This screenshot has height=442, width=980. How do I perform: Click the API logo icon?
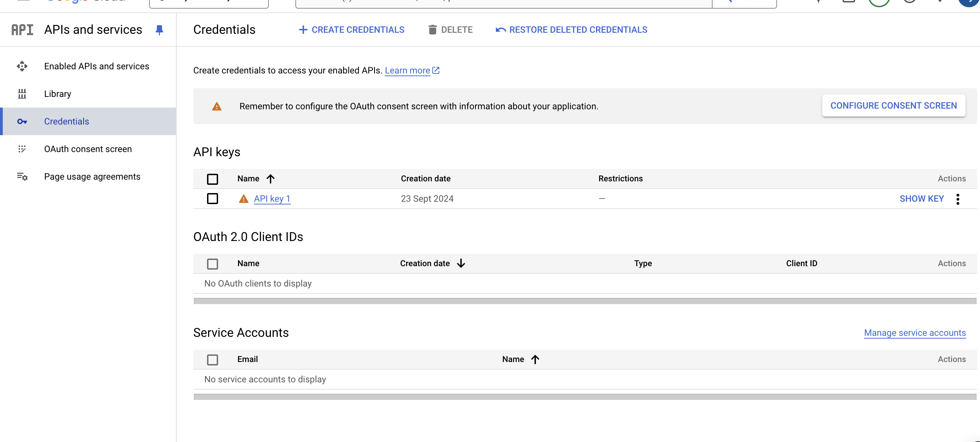click(22, 30)
